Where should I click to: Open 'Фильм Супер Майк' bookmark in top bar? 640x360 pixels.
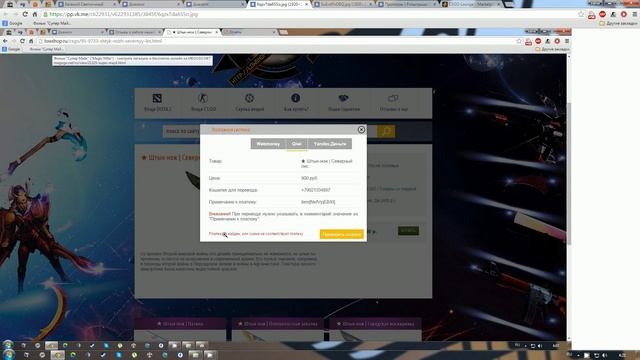[x=52, y=23]
